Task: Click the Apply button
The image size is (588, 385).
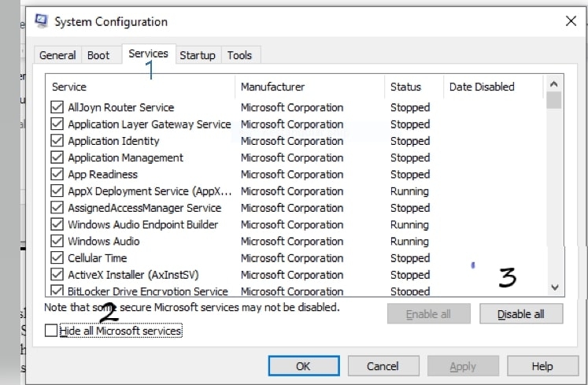Action: 463,366
